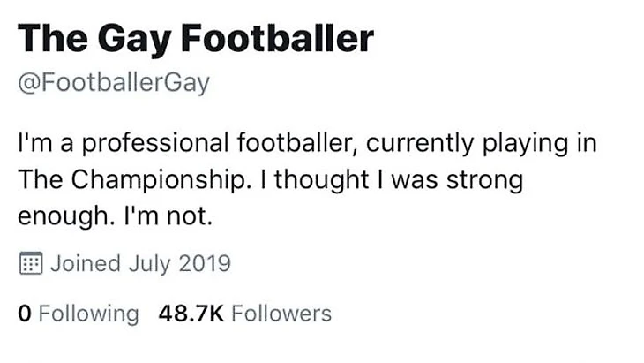Screen dimensions: 644x363
Task: Click "Footballer" in the bold profile title
Action: [x=281, y=39]
